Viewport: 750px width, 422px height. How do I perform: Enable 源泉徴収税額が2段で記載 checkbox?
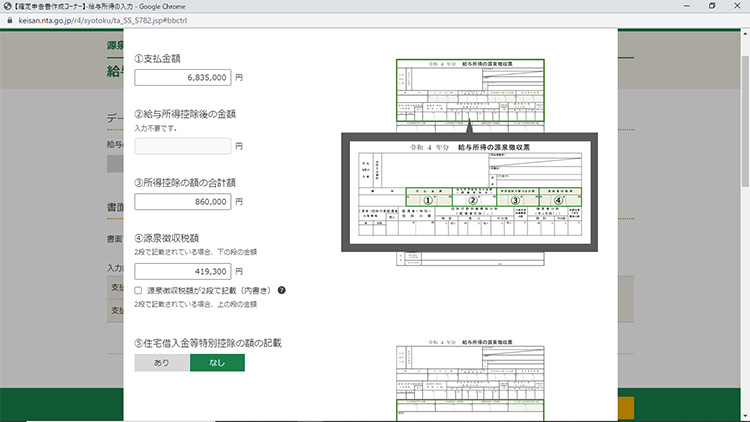[x=139, y=291]
